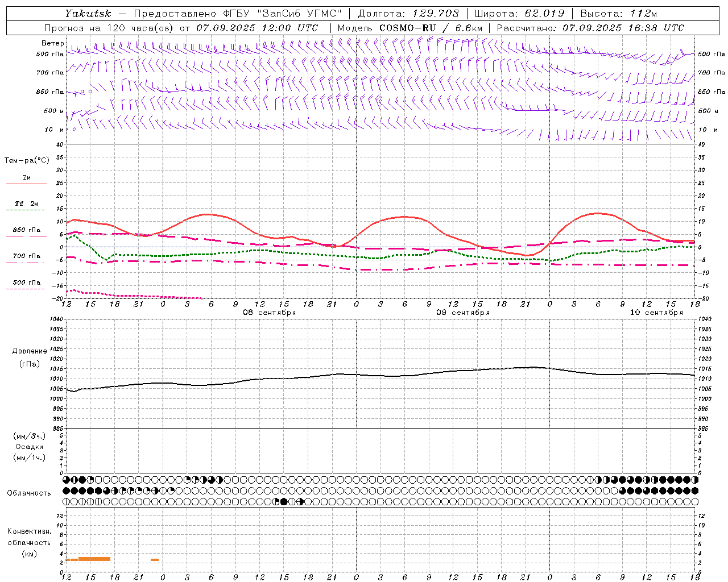Click the 08 сентября date label
This screenshot has width=728, height=582.
tap(270, 313)
